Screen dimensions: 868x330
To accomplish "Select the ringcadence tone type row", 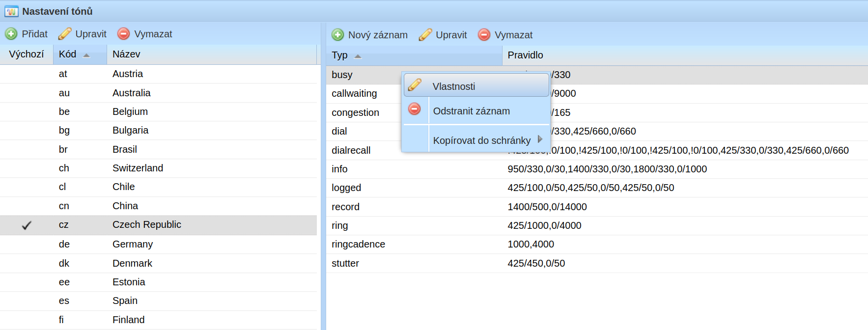I will (597, 245).
